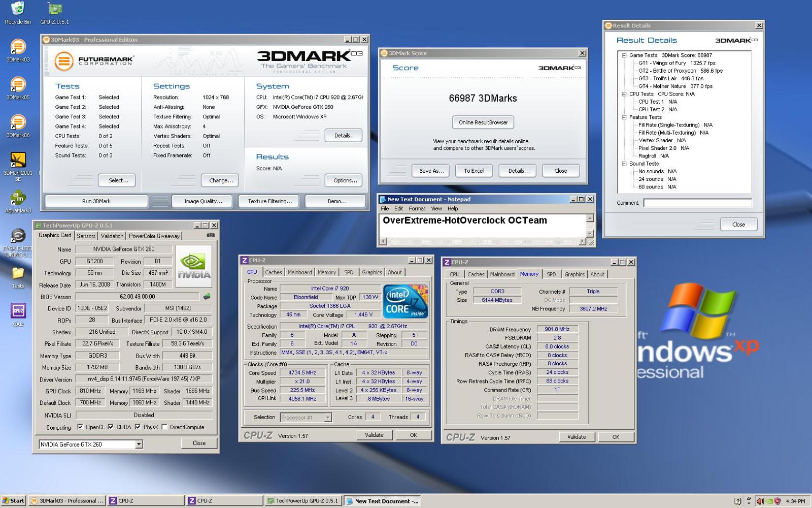Open the PowerColor Giveaway tab in GPU-Z
Screen dimensions: 812x508
tap(154, 236)
